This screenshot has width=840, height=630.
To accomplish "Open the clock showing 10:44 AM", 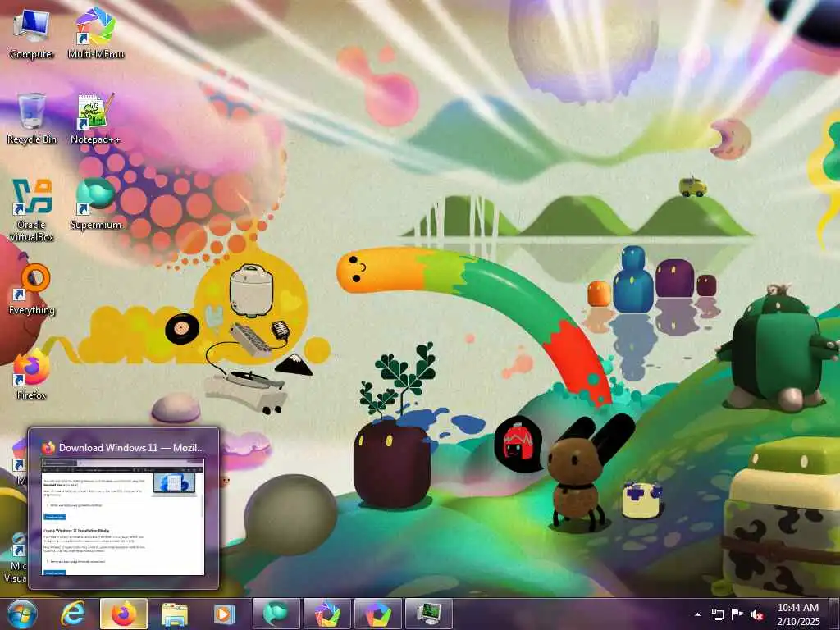I will coord(797,614).
